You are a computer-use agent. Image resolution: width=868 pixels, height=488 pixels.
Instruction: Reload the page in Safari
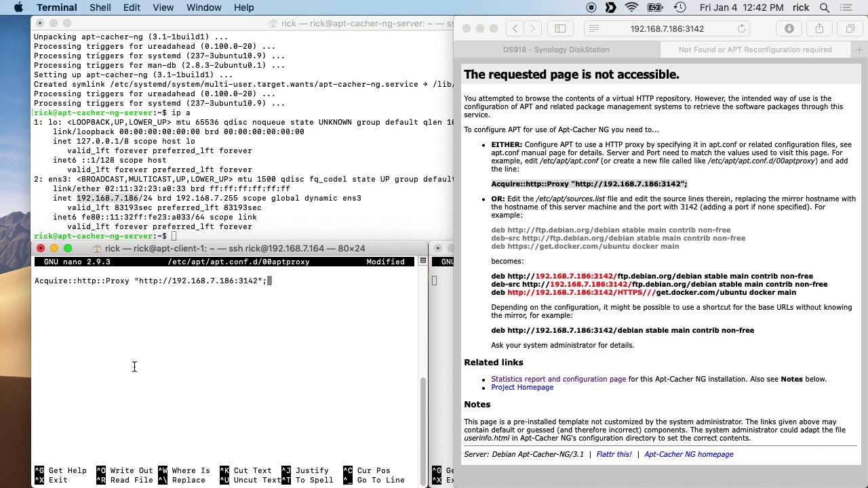tap(741, 28)
